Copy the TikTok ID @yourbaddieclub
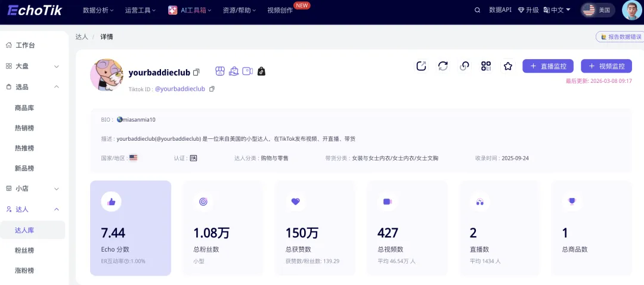The image size is (644, 285). [212, 89]
